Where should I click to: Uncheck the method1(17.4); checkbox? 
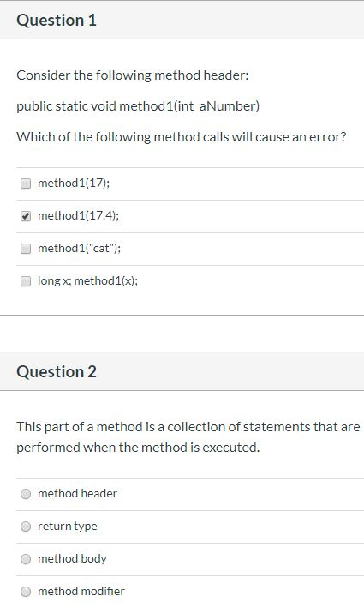(26, 216)
